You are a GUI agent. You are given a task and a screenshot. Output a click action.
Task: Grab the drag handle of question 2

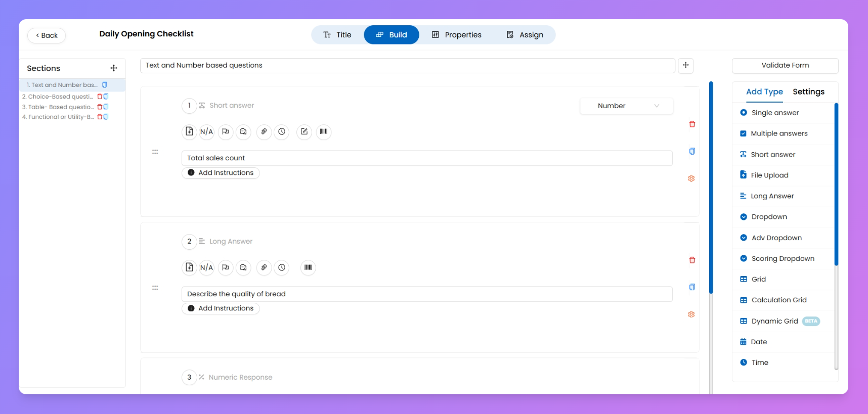coord(155,288)
